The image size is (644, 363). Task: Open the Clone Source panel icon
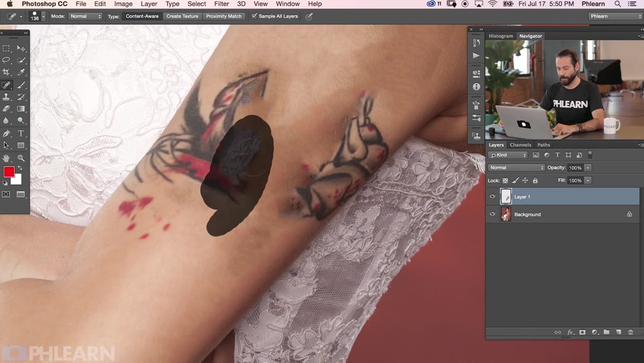click(x=476, y=136)
